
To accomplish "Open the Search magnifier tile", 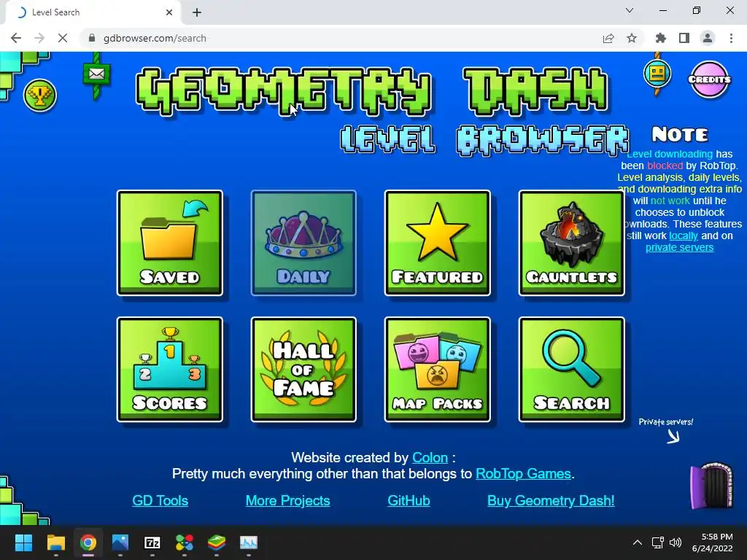I will coord(571,370).
